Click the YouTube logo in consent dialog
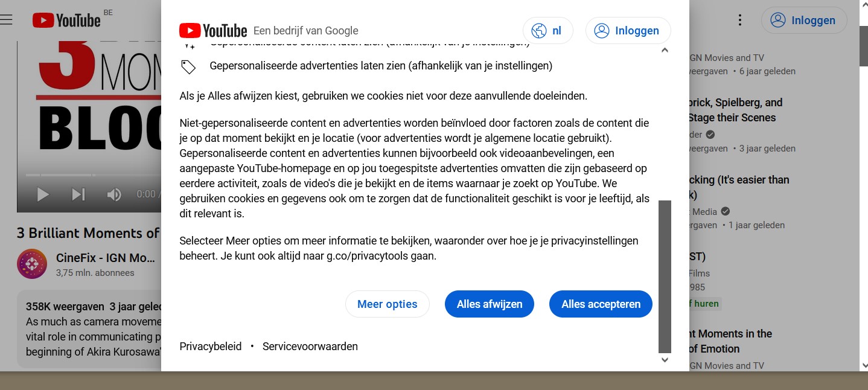Image resolution: width=868 pixels, height=390 pixels. point(213,31)
